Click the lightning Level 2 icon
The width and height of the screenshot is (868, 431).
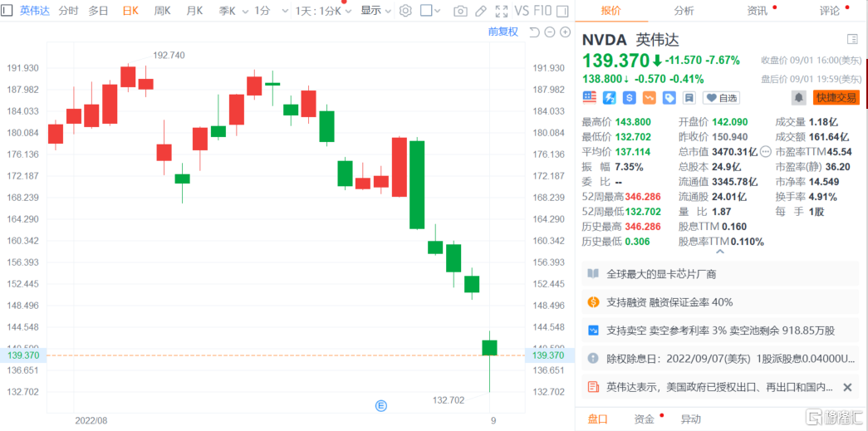coord(610,98)
